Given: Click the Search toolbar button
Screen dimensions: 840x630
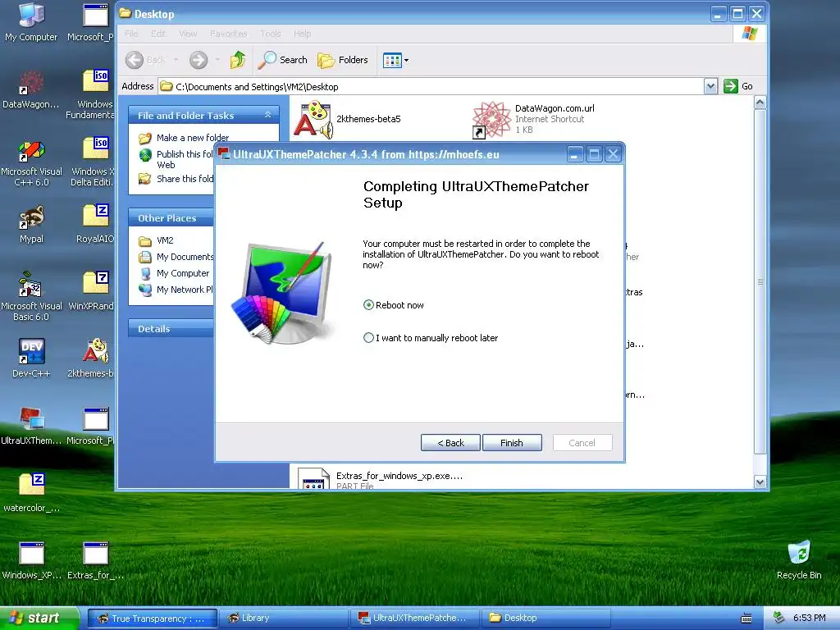Looking at the screenshot, I should [282, 60].
